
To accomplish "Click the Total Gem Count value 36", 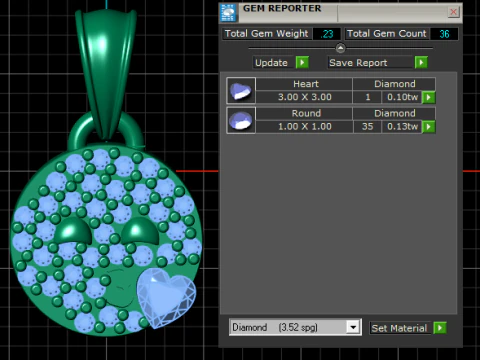I will [x=444, y=34].
